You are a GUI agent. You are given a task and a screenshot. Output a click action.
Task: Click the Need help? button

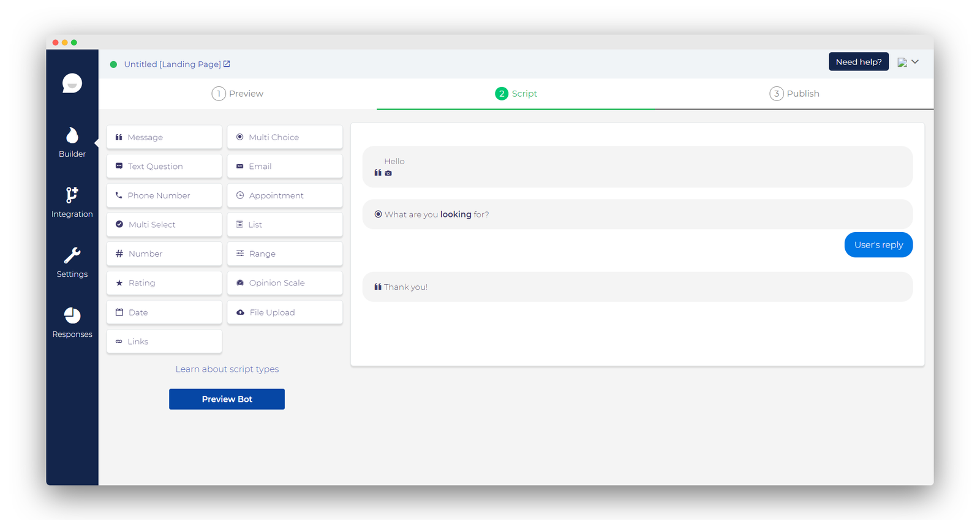coord(858,62)
